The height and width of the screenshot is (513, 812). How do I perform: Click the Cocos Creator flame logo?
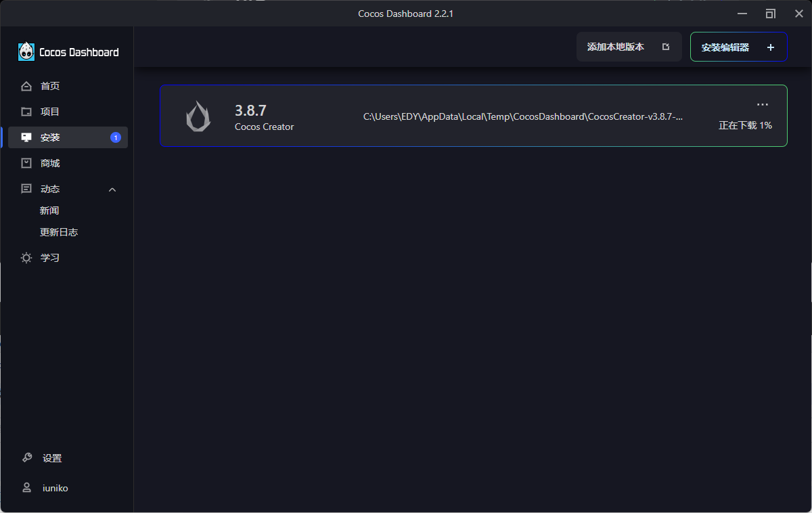pos(198,116)
